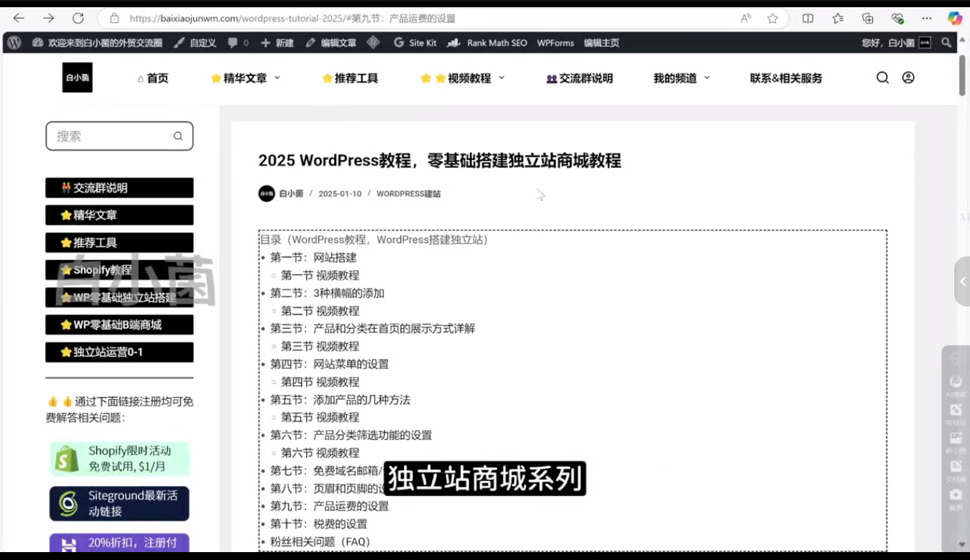Screen dimensions: 970x560
Task: Click the site header search magnifier icon
Action: coord(882,78)
